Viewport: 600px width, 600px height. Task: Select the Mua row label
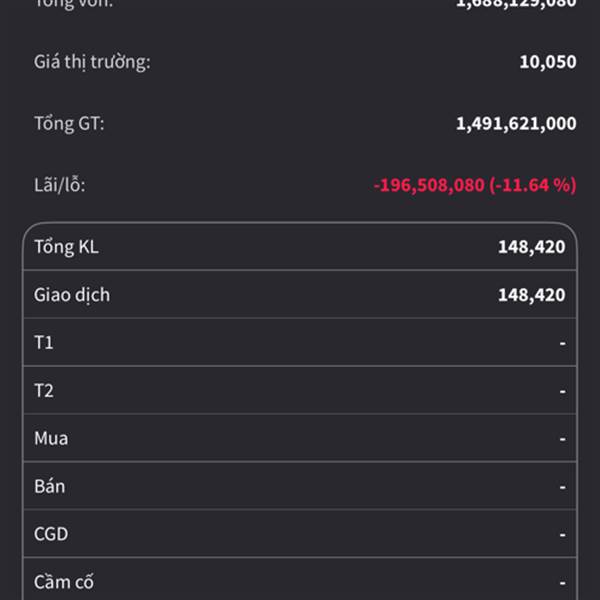point(51,438)
